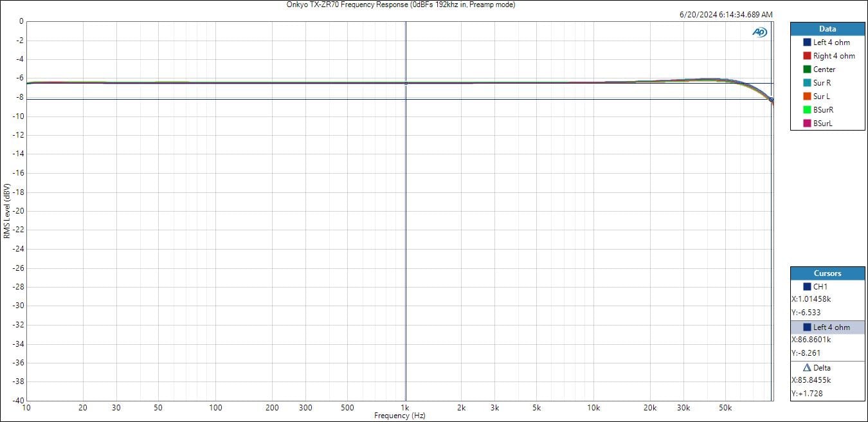The image size is (868, 422).
Task: Click the CH1 cursor label
Action: coord(820,287)
